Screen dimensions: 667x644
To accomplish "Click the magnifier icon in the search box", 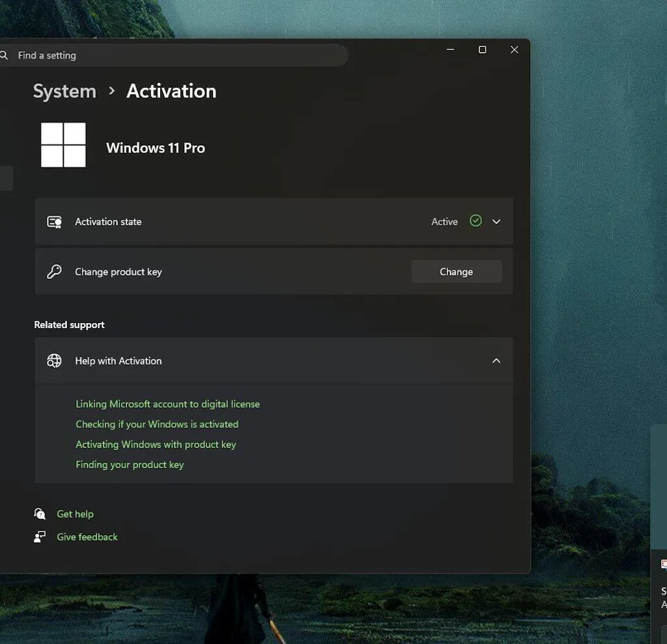I will click(x=4, y=55).
